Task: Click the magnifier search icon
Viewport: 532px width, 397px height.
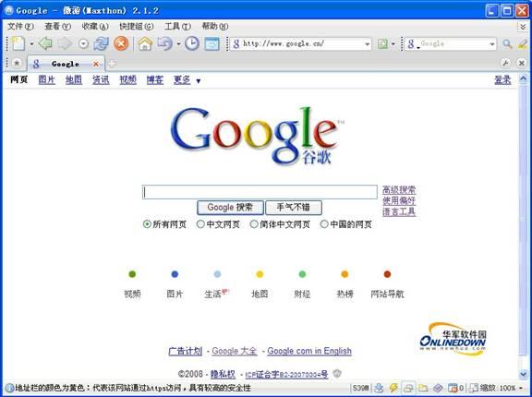Action: (x=507, y=43)
